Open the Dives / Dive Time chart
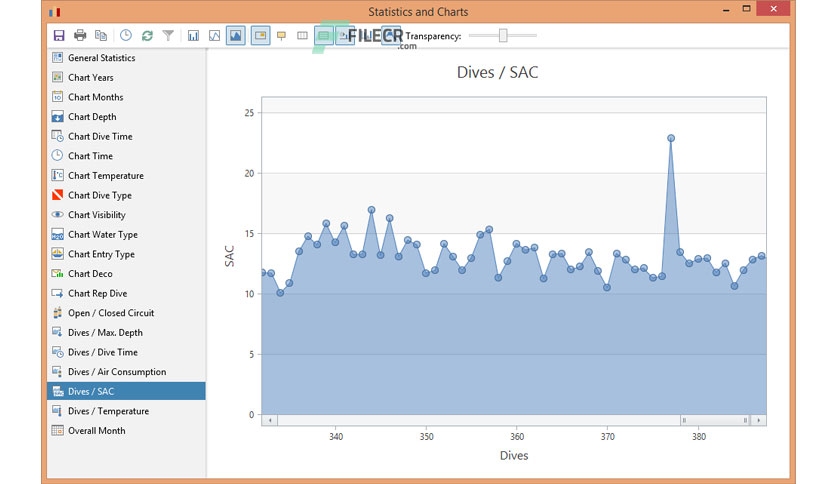The image size is (836, 484). pos(126,352)
